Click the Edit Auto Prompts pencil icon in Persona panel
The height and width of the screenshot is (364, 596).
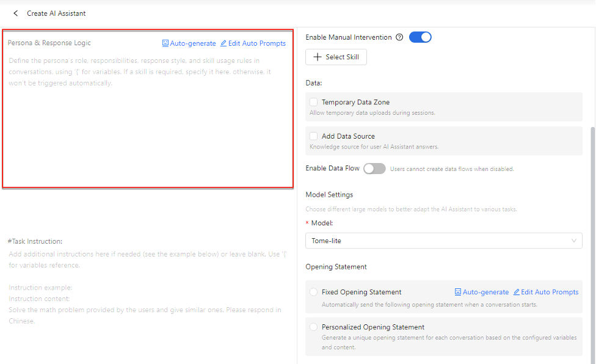[223, 43]
